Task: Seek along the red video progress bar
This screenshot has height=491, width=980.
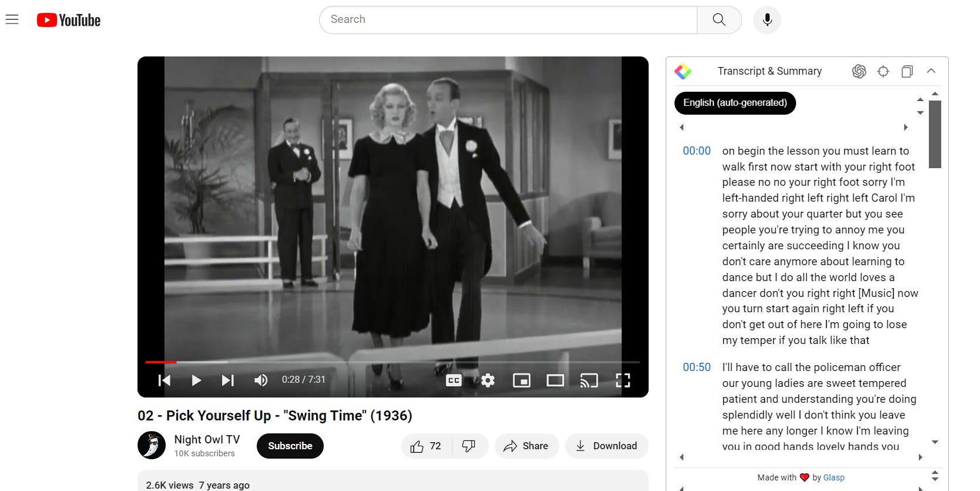Action: tap(392, 362)
